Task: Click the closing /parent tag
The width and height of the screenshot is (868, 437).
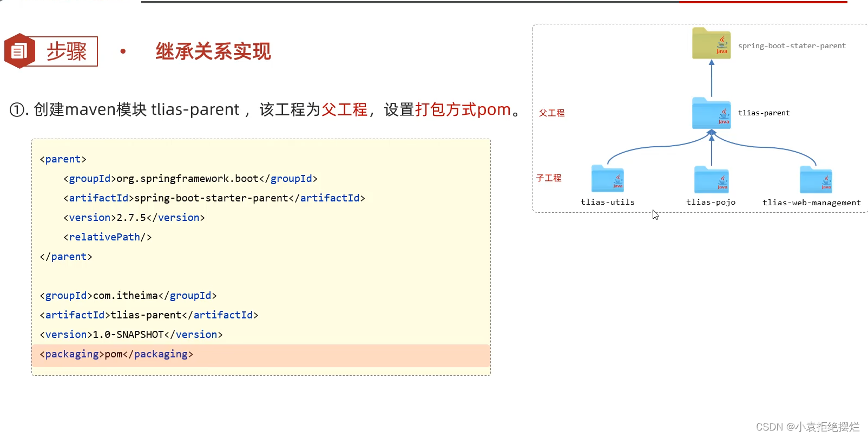Action: (x=66, y=257)
